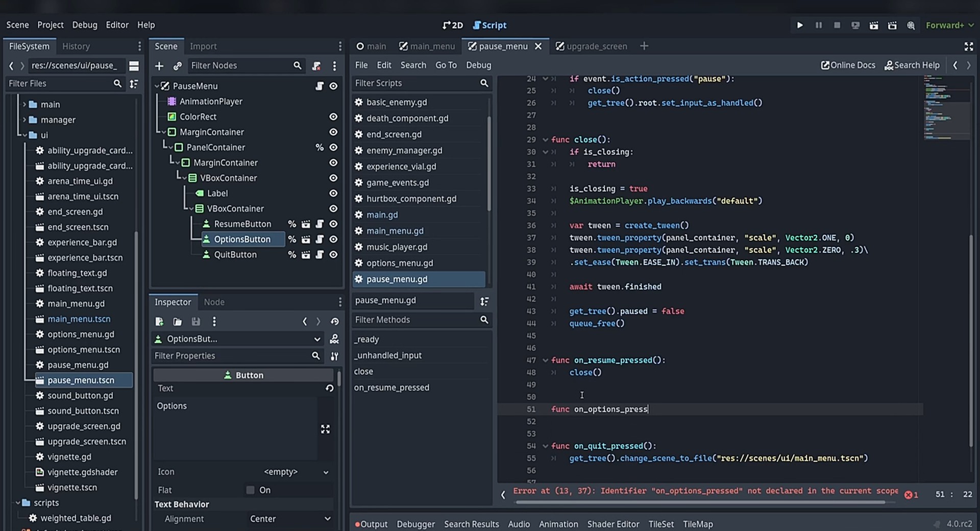Toggle visibility of ResumeButton node
Screen dimensions: 980x531
333,224
